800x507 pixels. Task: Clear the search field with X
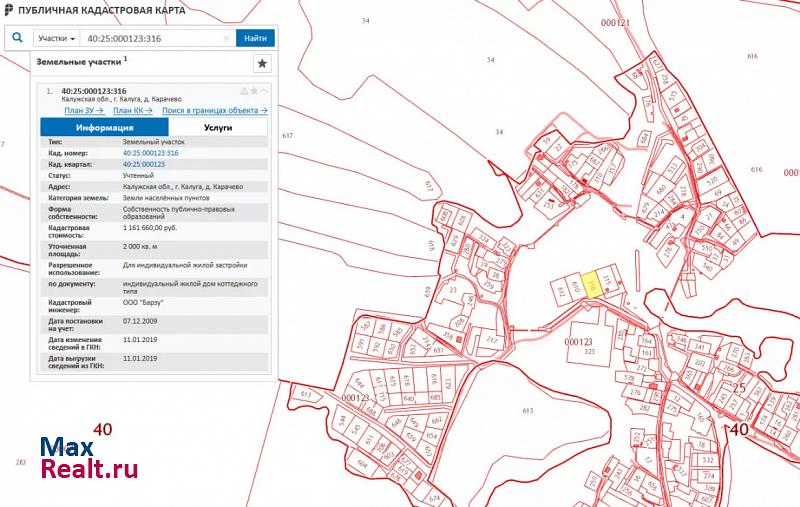226,39
